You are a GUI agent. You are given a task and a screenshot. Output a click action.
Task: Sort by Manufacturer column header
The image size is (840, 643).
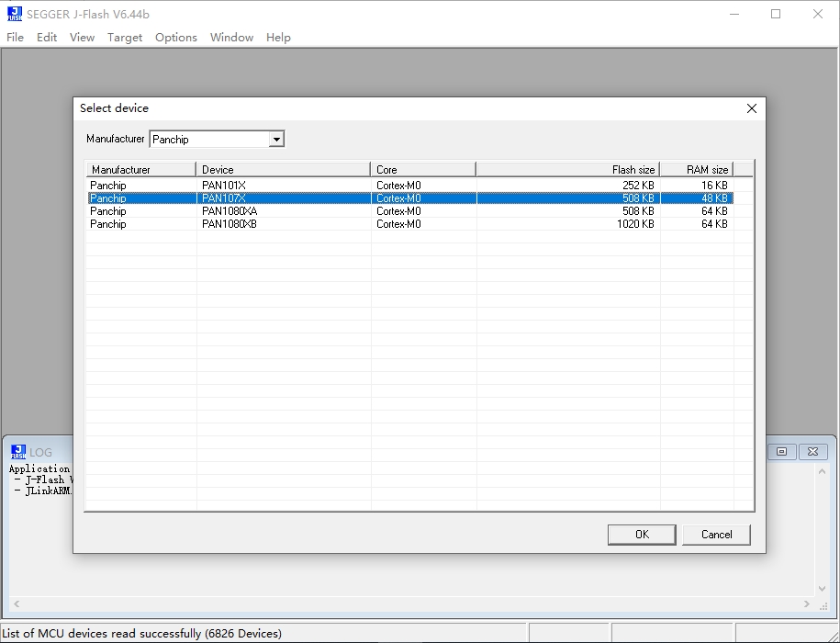point(141,169)
